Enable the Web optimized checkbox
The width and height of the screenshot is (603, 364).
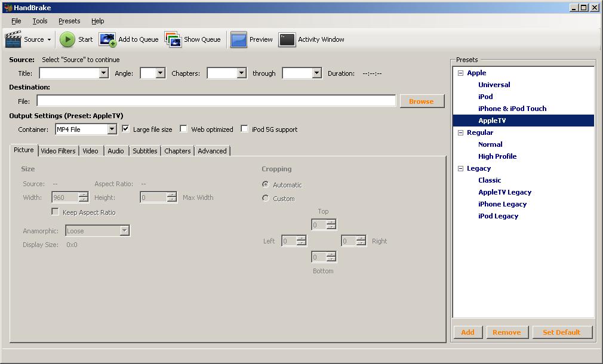pos(183,129)
